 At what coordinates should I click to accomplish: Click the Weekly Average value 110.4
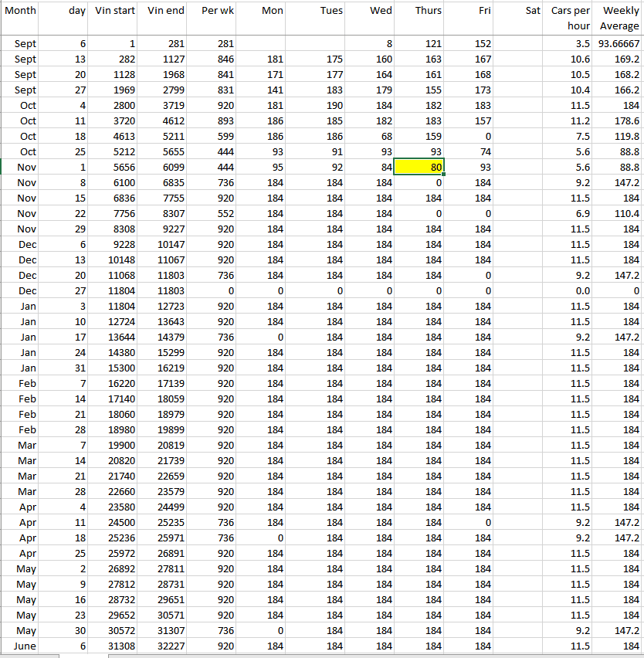click(x=619, y=214)
